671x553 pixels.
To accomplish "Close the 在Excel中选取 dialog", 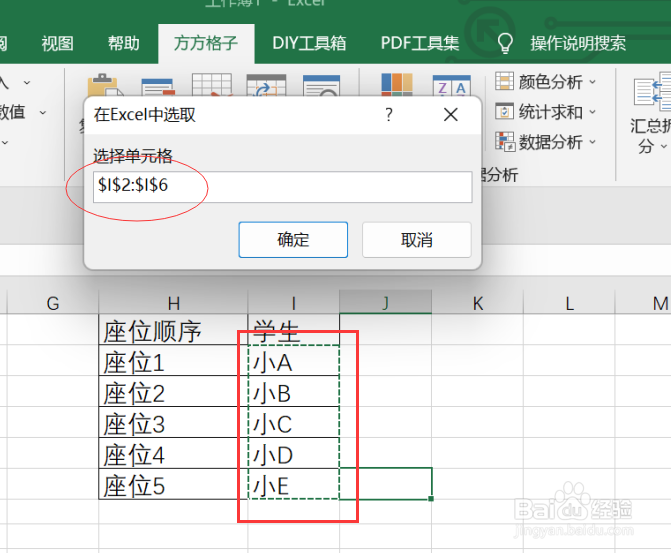I will [x=451, y=115].
